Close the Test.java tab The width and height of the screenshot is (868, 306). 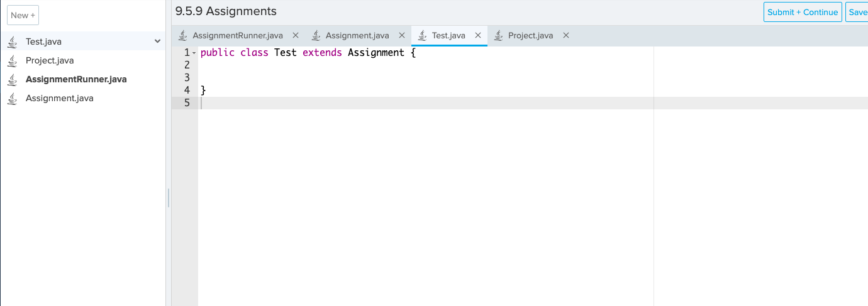pyautogui.click(x=478, y=35)
